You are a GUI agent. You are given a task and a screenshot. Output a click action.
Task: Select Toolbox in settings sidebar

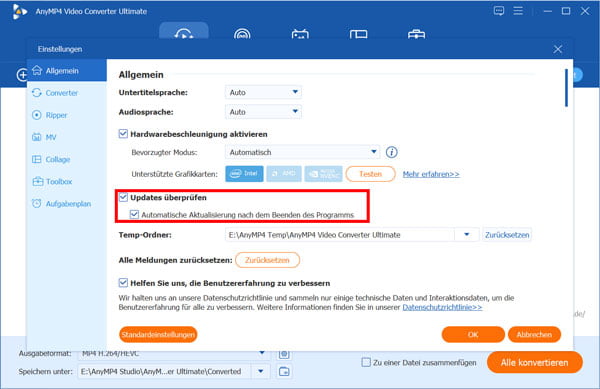pos(67,182)
